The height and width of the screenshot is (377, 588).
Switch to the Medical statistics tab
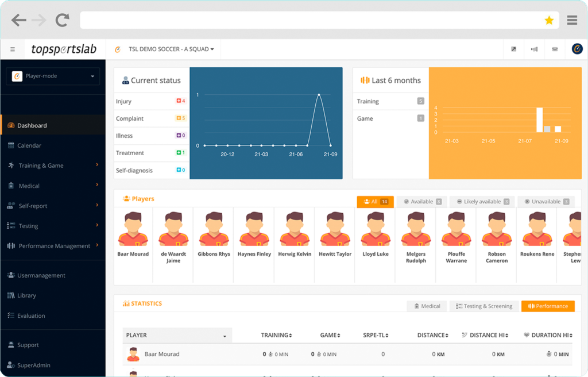[x=427, y=306]
